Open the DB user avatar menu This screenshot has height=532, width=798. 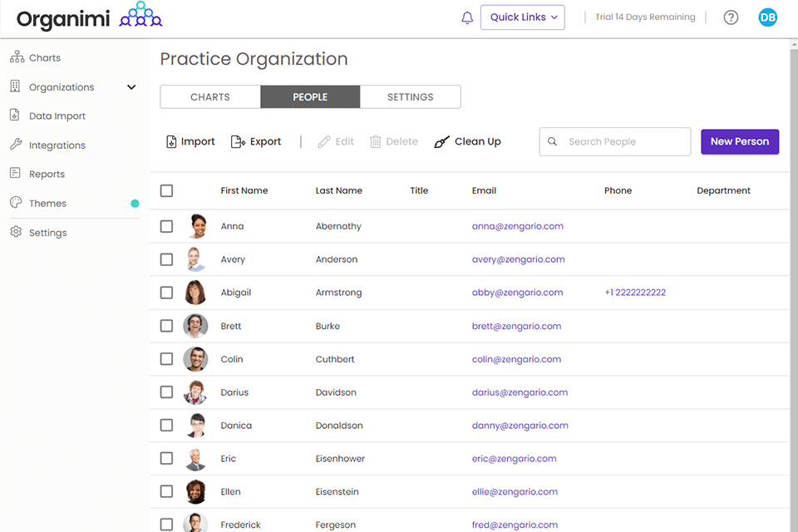point(767,17)
